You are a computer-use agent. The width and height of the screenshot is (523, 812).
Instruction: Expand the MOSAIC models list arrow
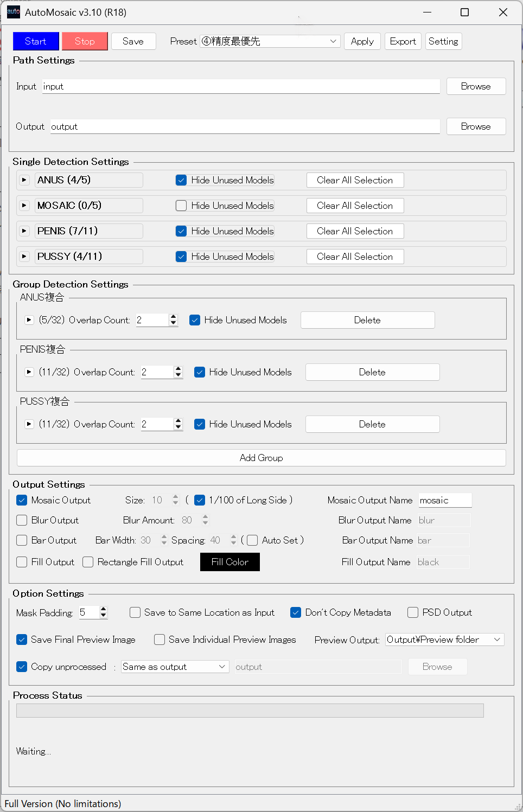tap(24, 206)
